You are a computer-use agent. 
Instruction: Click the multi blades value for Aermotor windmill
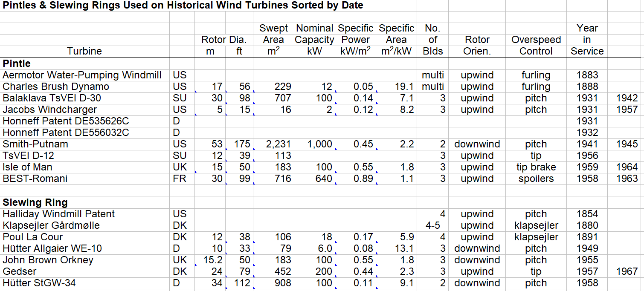[x=432, y=75]
